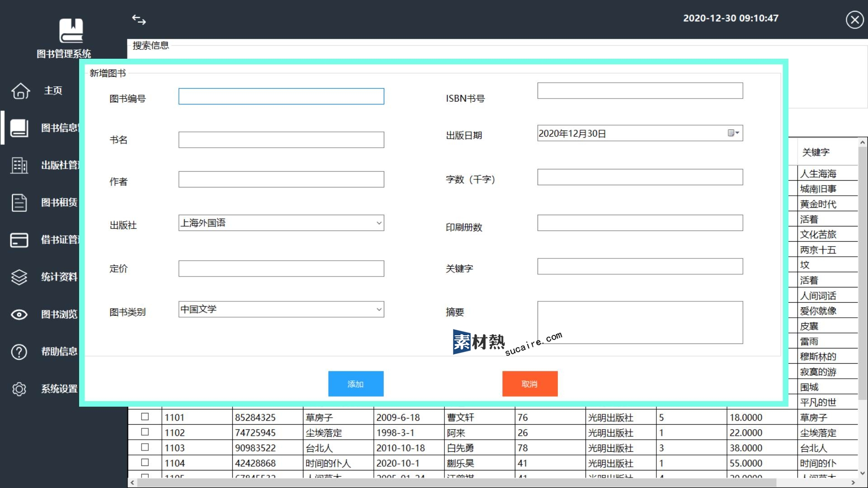Viewport: 868px width, 488px height.
Task: Expand the 图书类别 dropdown showing 中国文学
Action: 281,309
